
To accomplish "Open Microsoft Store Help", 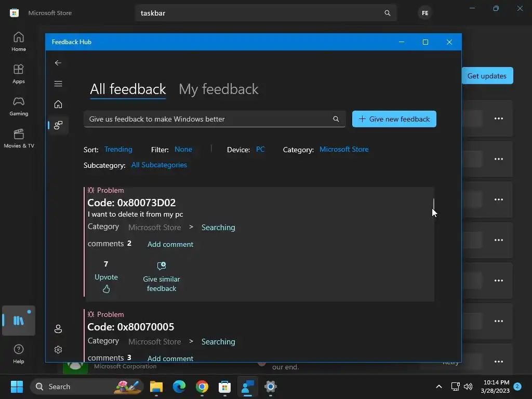I will click(19, 354).
